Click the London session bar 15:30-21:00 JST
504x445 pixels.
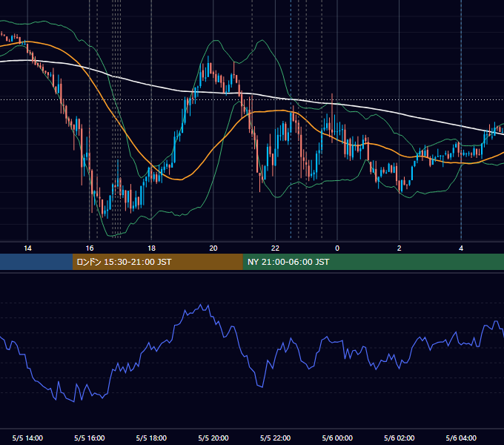coord(157,262)
